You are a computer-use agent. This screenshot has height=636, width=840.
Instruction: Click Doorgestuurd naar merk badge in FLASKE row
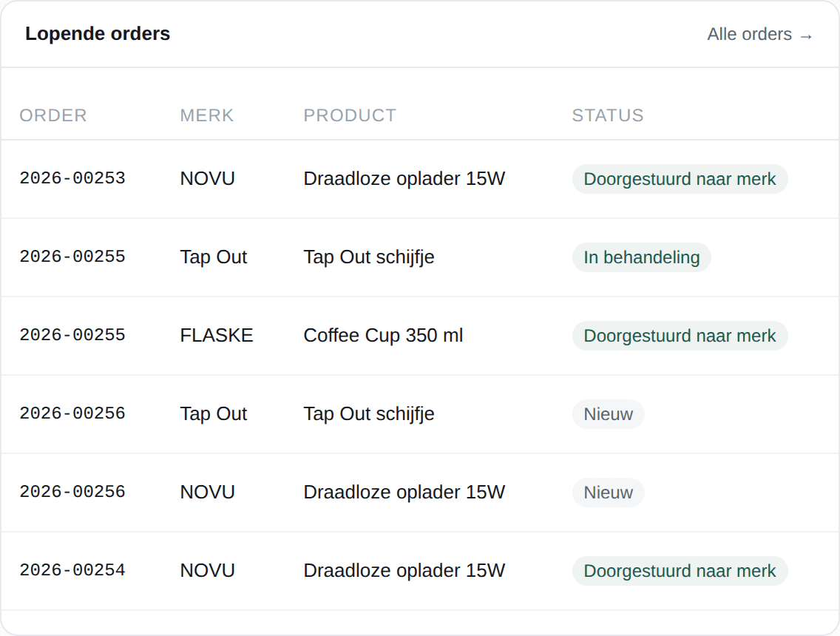680,336
